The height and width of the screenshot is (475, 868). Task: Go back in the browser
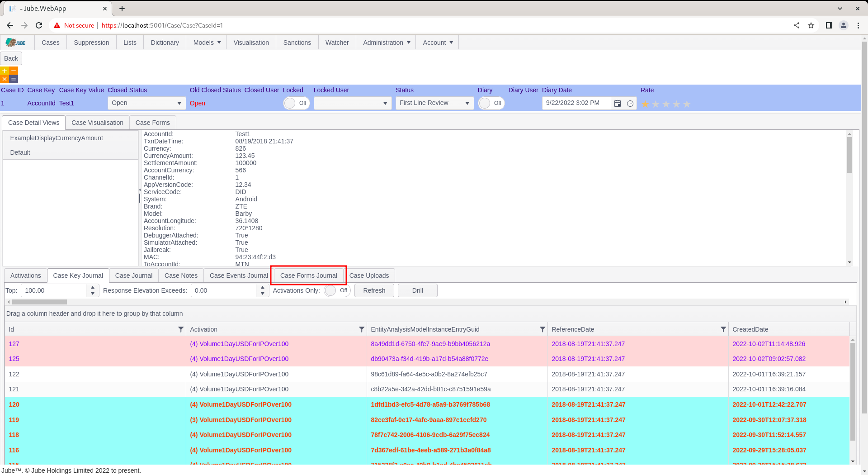point(10,25)
